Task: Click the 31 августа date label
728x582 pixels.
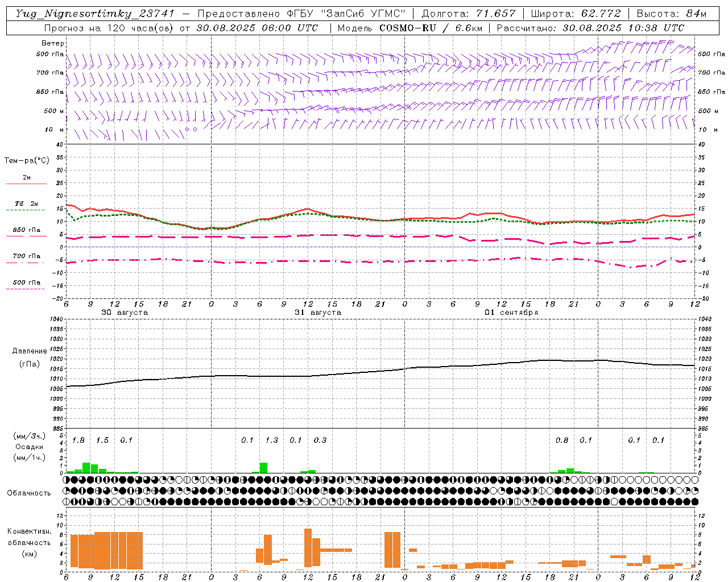Action: tap(318, 313)
